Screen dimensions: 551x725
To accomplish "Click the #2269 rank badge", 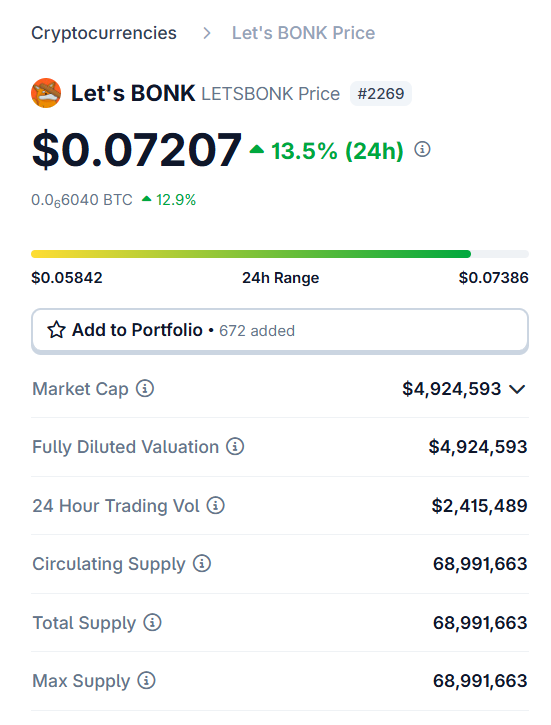I will [381, 93].
